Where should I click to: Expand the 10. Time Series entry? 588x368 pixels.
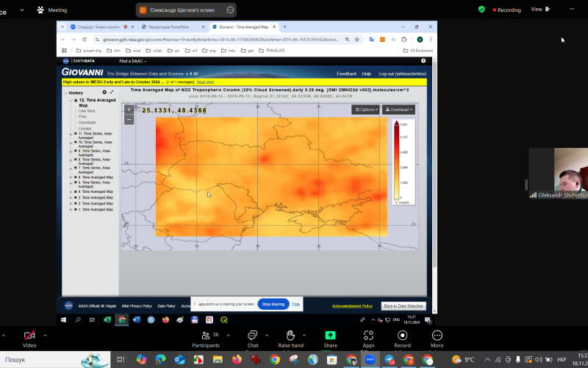point(71,142)
